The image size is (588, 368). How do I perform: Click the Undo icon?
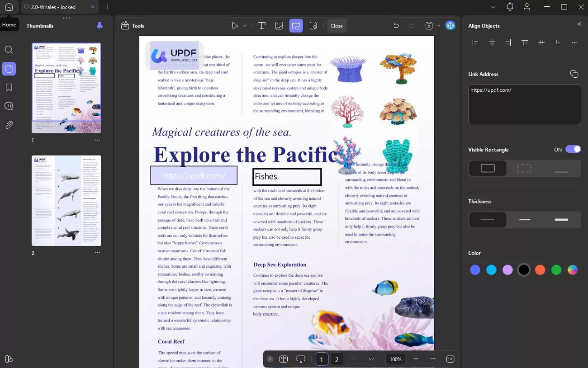point(396,26)
